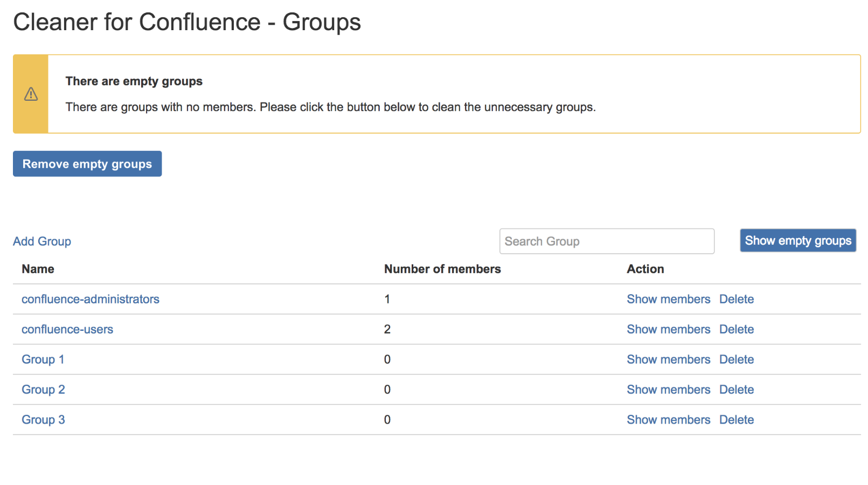Image resolution: width=868 pixels, height=485 pixels.
Task: Click the Show empty groups button
Action: (798, 240)
